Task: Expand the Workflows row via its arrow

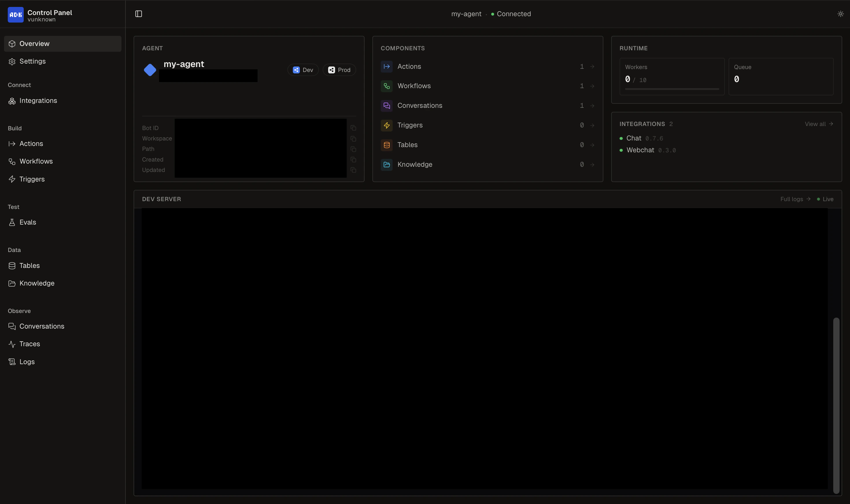Action: click(592, 86)
